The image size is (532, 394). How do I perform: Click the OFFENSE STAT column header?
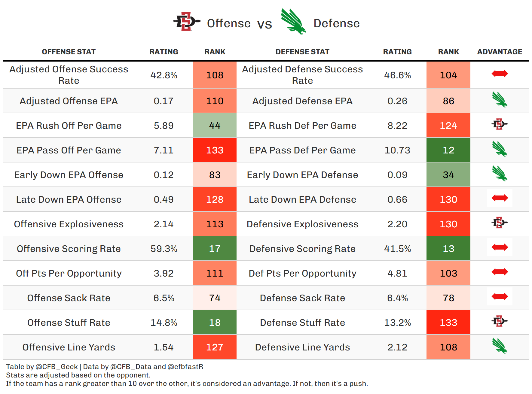(x=69, y=52)
